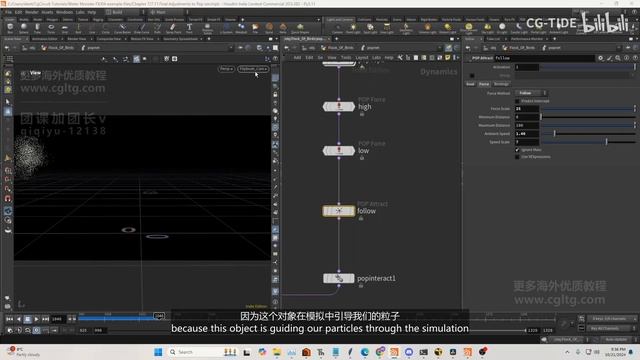Toggle Ignore Mass checkbox
The height and width of the screenshot is (360, 640).
pos(517,150)
